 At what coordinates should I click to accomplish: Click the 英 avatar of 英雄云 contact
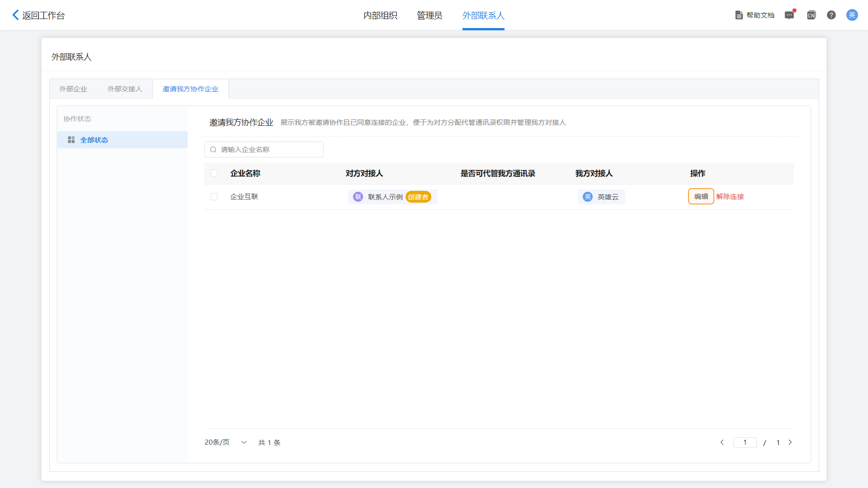pyautogui.click(x=588, y=197)
